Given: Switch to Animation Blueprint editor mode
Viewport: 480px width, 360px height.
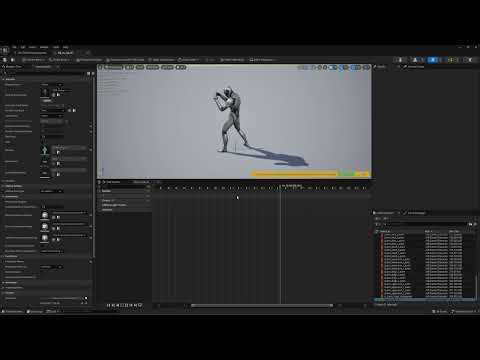Looking at the screenshot, I should [x=452, y=60].
